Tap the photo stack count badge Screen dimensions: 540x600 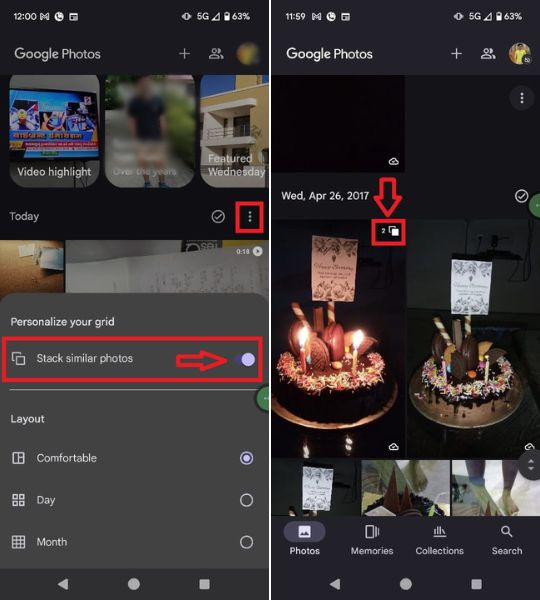click(x=390, y=231)
